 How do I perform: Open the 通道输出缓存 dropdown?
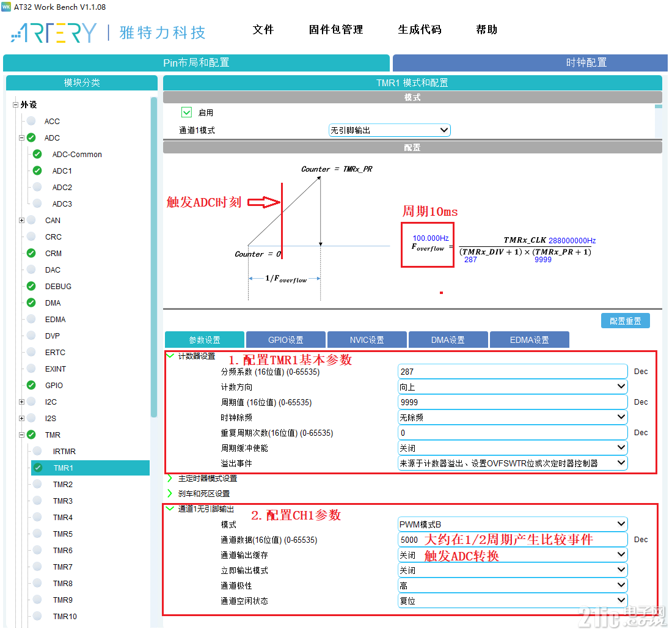[513, 555]
